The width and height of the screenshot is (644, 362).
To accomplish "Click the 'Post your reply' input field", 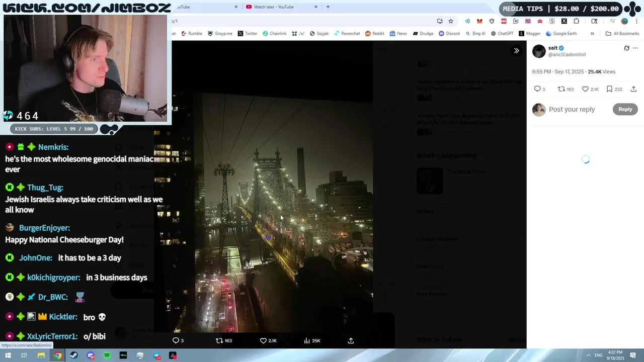I will click(572, 109).
